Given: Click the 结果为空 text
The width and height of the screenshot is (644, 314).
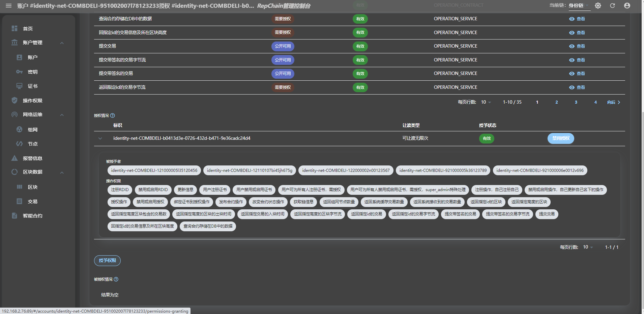Looking at the screenshot, I should 110,295.
